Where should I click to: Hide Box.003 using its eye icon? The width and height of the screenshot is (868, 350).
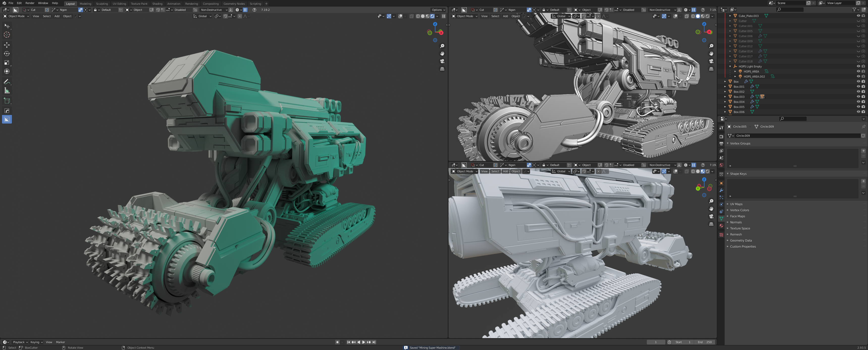858,97
